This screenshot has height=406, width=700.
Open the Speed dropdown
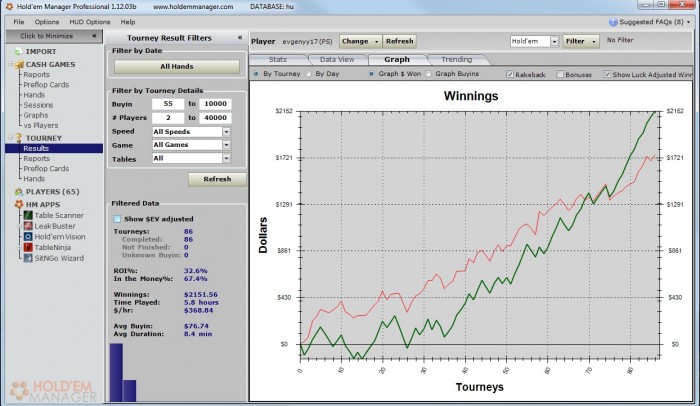pyautogui.click(x=226, y=132)
